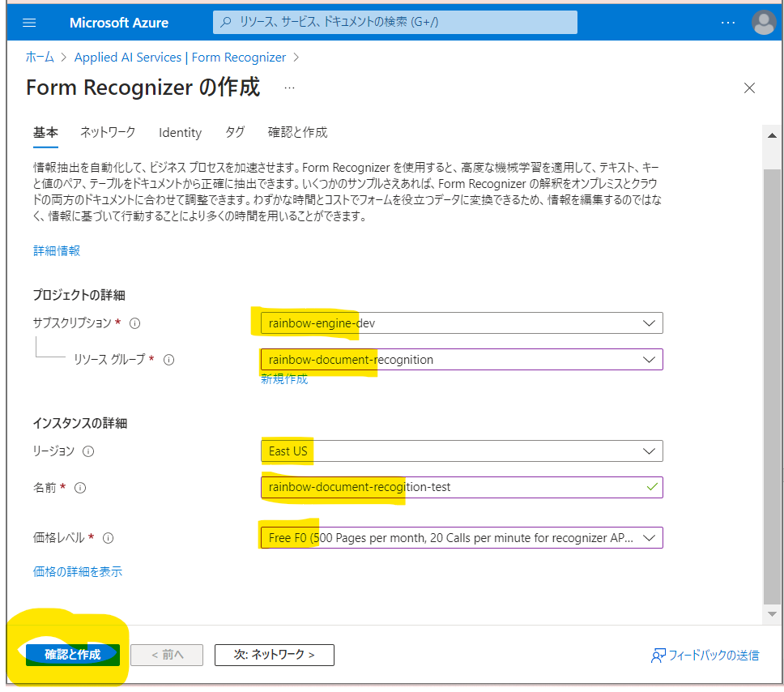This screenshot has height=692, width=784.
Task: Expand the 価格レベル Free F0 dropdown
Action: click(462, 538)
